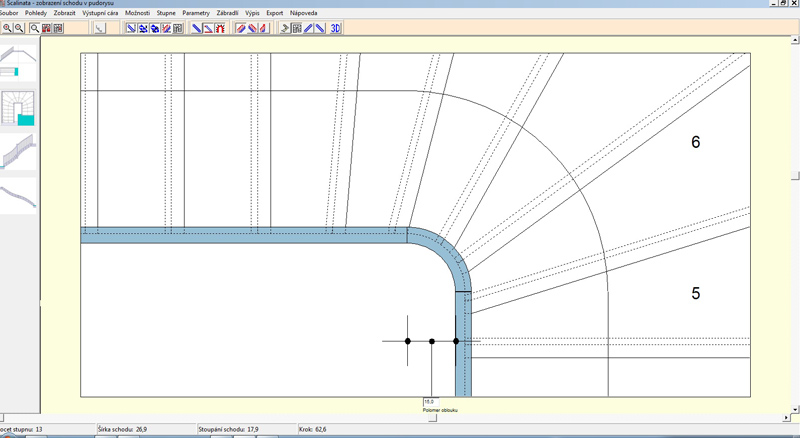The image size is (800, 438).
Task: Click the vertical scrollbar thumb
Action: (x=795, y=176)
